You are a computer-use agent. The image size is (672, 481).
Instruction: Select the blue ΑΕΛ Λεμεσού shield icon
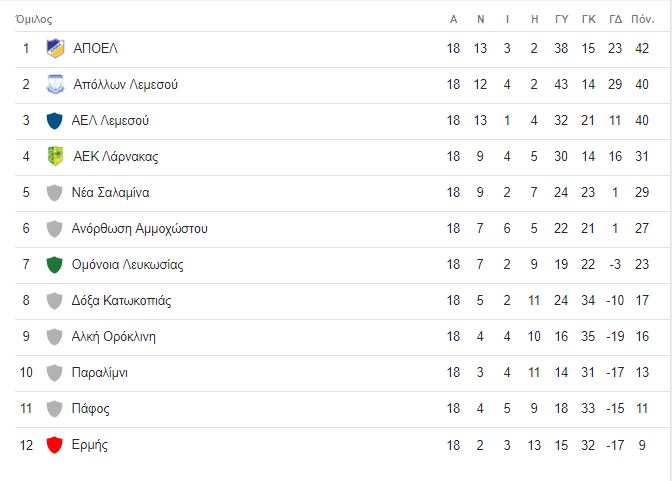pos(54,120)
